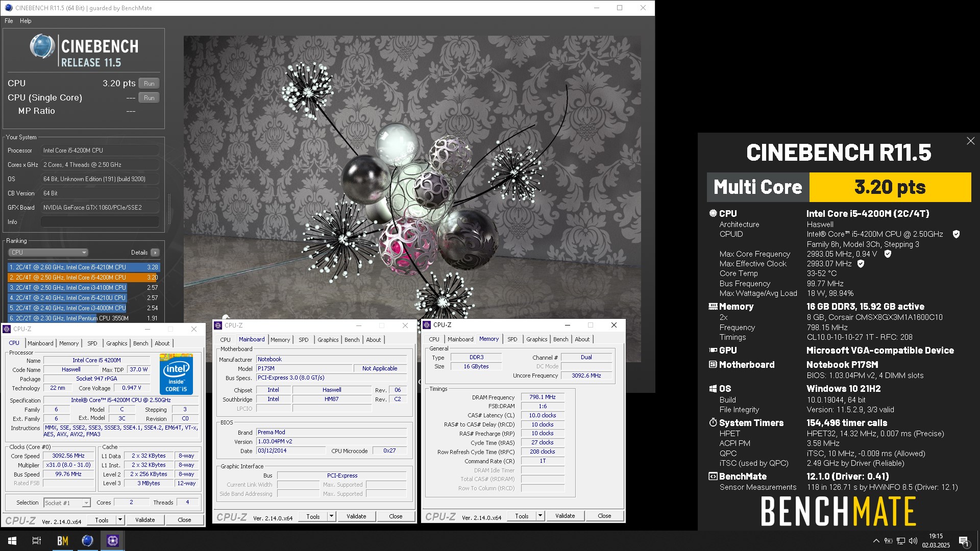Click the BIOS Version field 1.03.04PM v2
Viewport: 980px width, 551px height.
click(x=332, y=442)
